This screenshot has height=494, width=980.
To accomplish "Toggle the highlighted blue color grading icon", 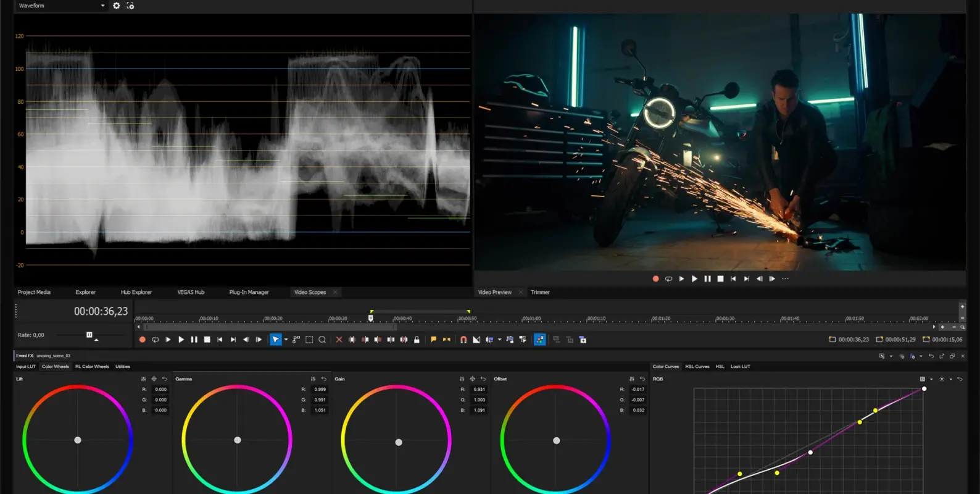I will click(x=539, y=340).
